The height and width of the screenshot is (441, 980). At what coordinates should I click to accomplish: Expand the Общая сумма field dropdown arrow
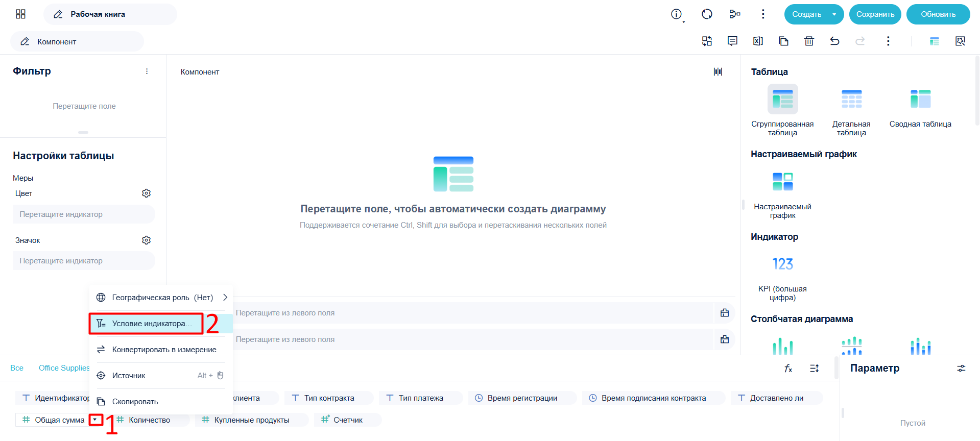pos(95,420)
